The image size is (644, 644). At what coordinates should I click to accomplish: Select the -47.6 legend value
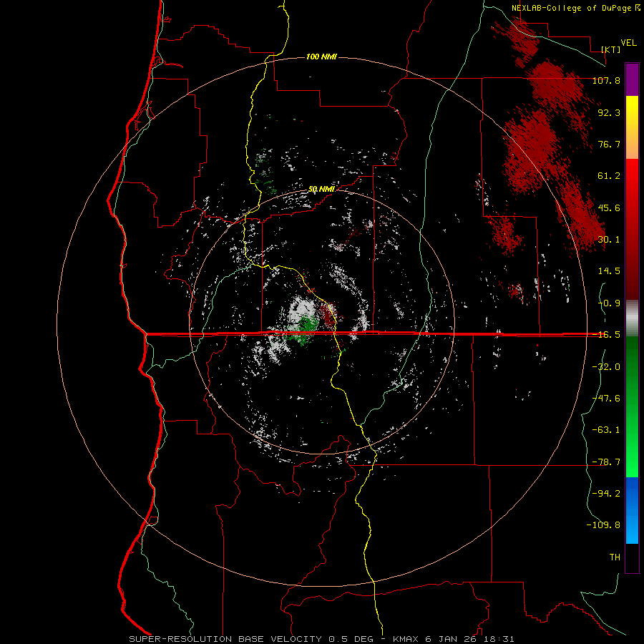pyautogui.click(x=606, y=399)
